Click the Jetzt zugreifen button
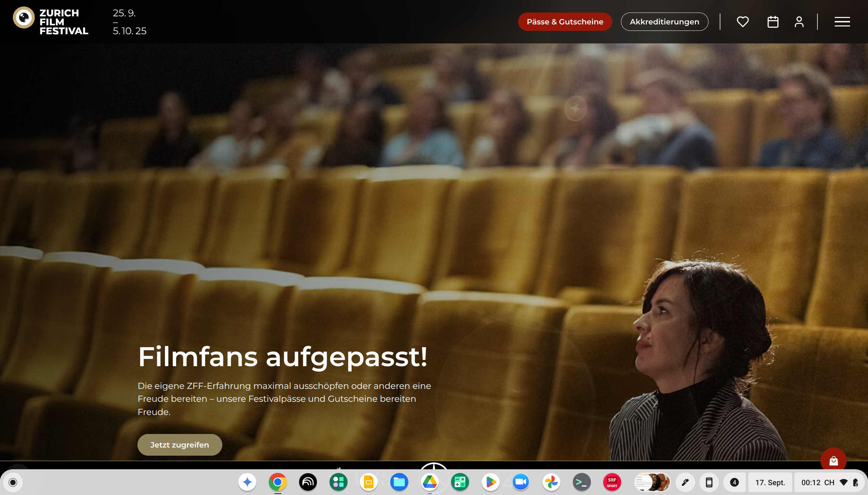The image size is (868, 495). coord(180,445)
